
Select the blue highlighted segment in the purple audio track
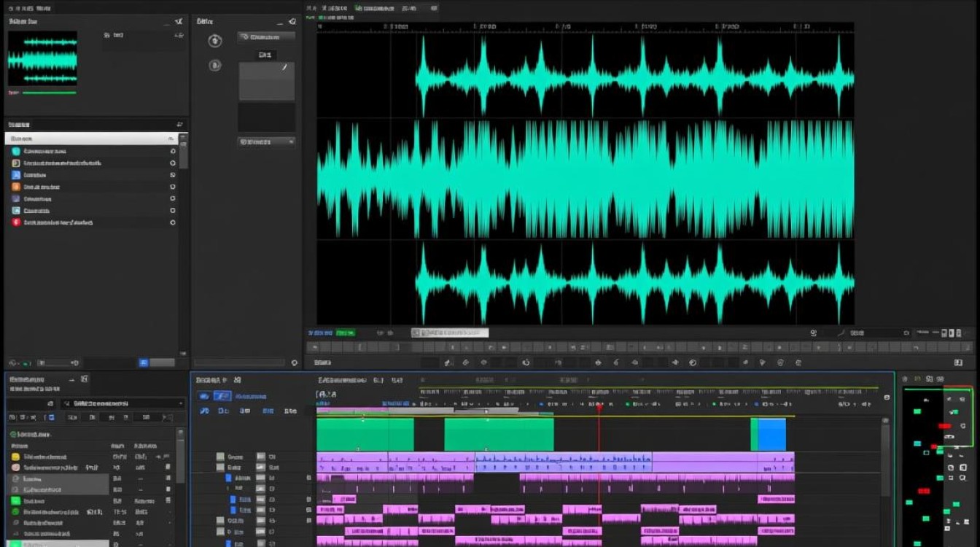tap(563, 461)
